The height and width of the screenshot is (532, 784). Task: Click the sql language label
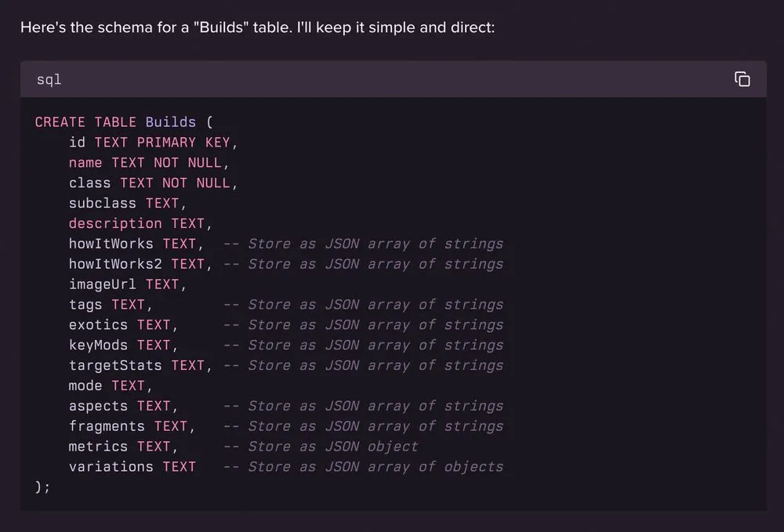click(x=49, y=80)
